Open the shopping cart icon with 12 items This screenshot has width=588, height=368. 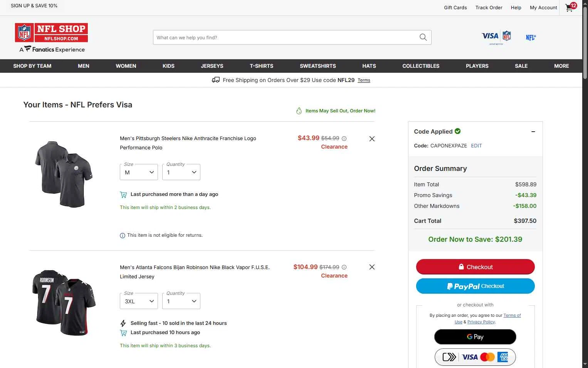571,7
